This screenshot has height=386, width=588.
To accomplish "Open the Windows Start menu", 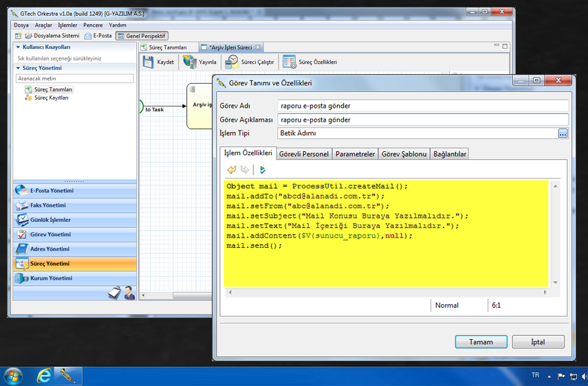I will [x=12, y=376].
